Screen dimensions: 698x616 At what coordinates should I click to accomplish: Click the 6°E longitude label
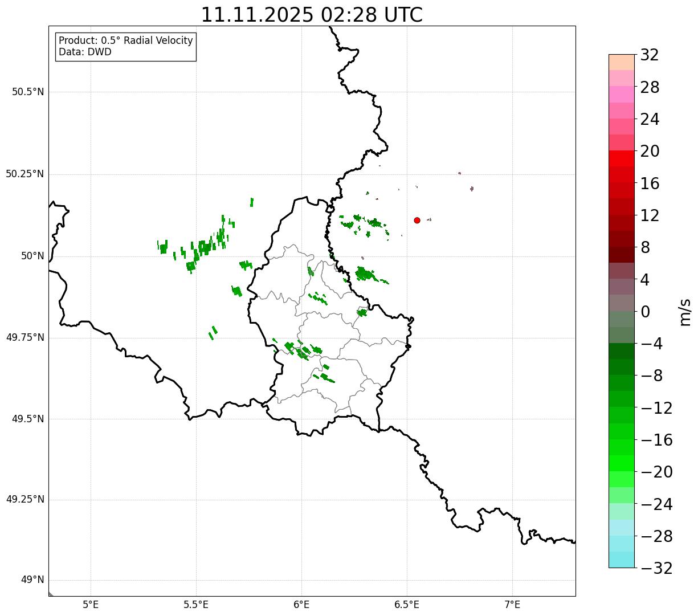pos(301,605)
